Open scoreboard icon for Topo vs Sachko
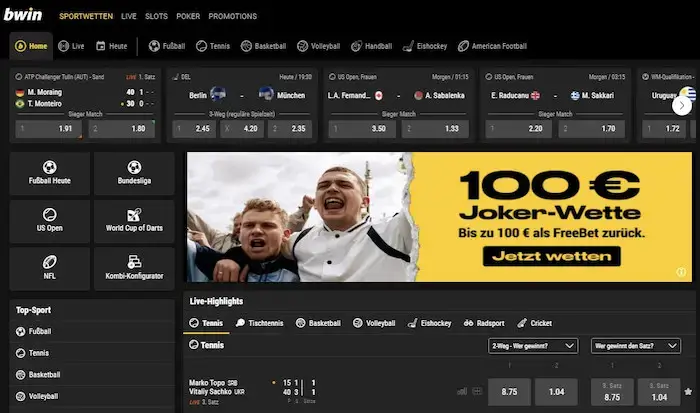The image size is (700, 413). pos(477,392)
